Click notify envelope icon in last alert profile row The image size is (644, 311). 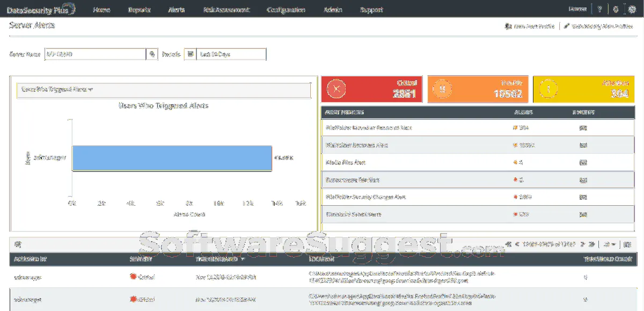[583, 214]
